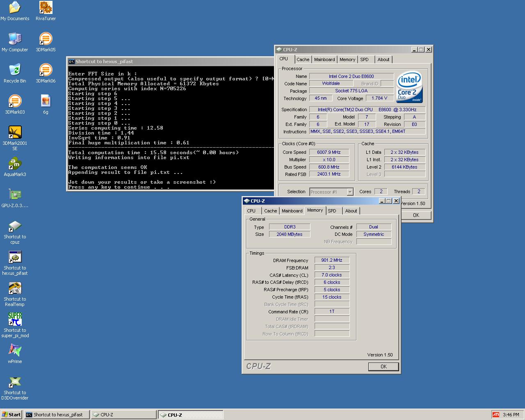Image resolution: width=525 pixels, height=420 pixels.
Task: Select the CPU tab in the rear CPU-Z window
Action: pos(284,59)
